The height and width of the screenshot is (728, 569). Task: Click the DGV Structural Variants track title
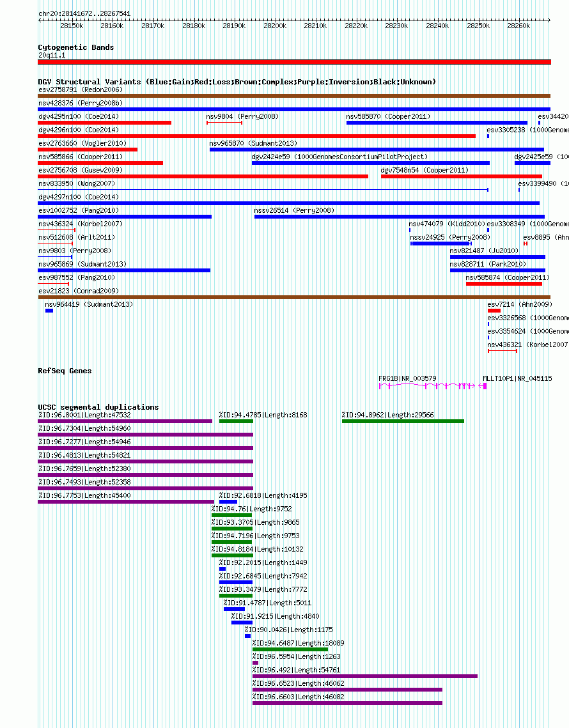click(x=237, y=82)
